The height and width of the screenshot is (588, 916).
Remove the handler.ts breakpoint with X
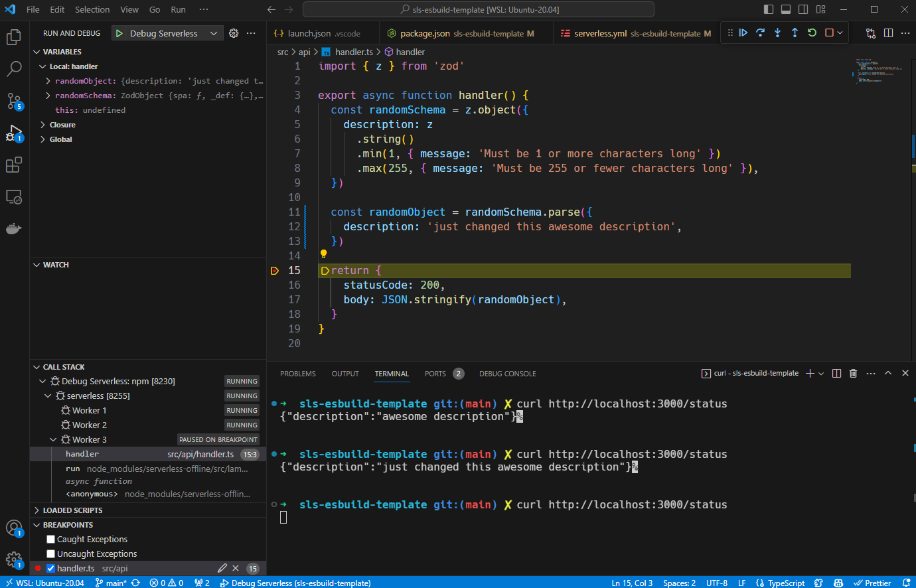coord(236,568)
